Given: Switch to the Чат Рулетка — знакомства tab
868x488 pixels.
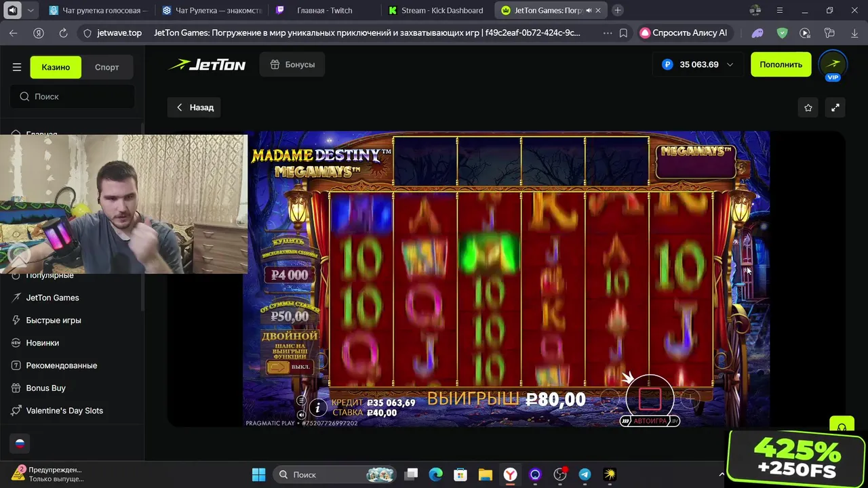Looking at the screenshot, I should pos(212,10).
